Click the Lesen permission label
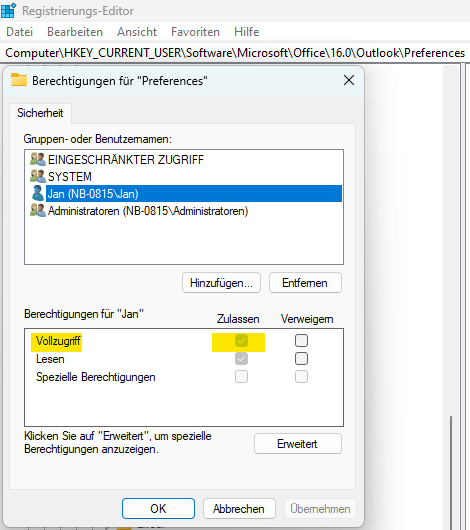Image resolution: width=470 pixels, height=530 pixels. click(x=50, y=359)
